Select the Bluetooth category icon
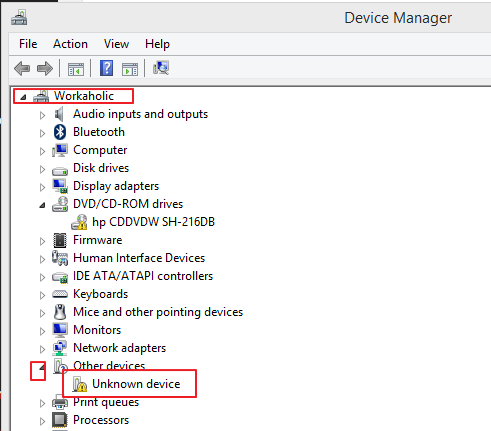 60,132
